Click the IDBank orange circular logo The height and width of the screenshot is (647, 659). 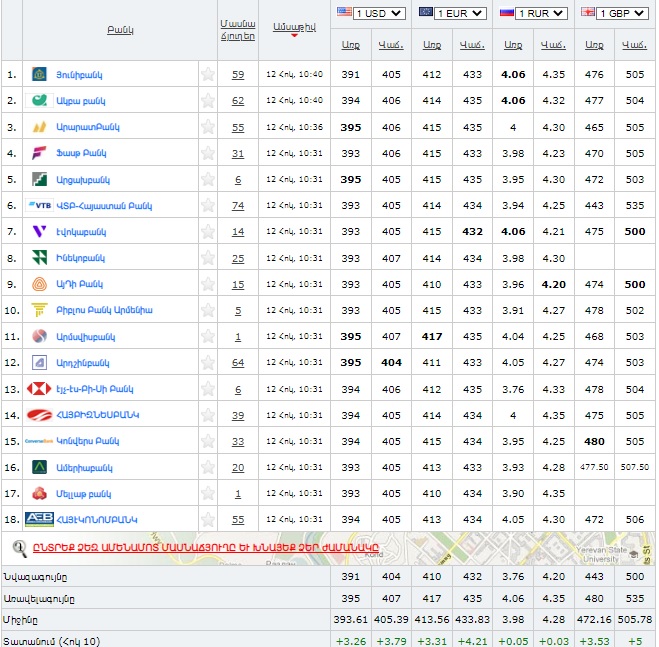[40, 284]
